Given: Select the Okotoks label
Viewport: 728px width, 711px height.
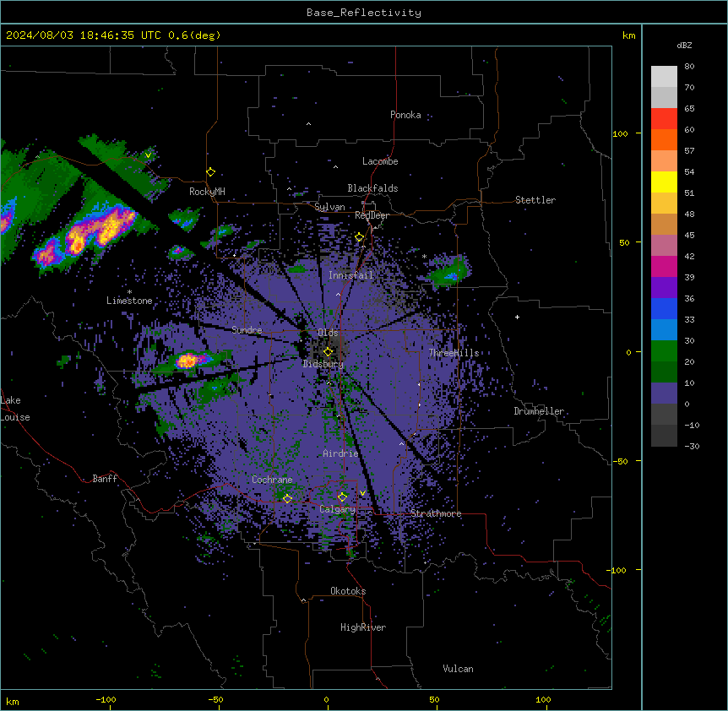Looking at the screenshot, I should [x=348, y=591].
